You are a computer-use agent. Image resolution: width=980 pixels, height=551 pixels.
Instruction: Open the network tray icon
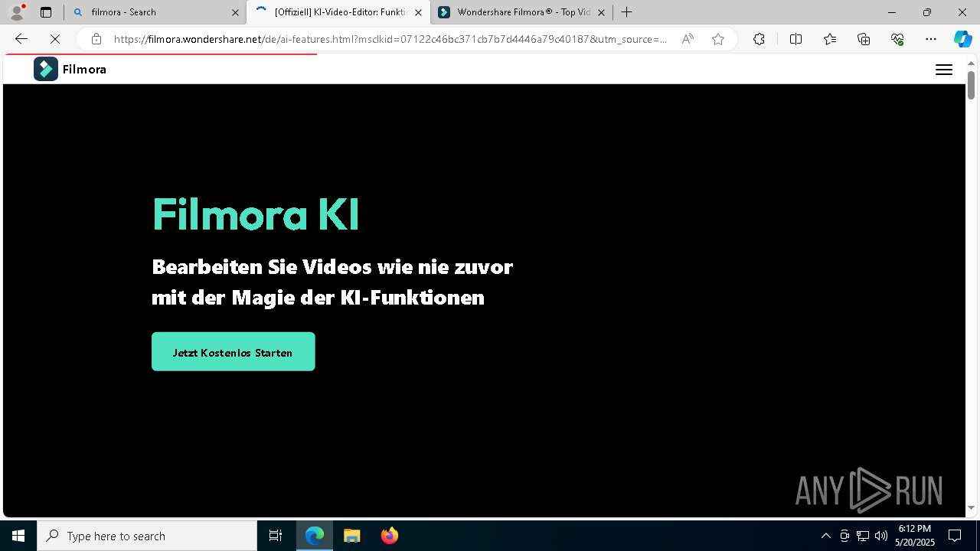coord(863,536)
